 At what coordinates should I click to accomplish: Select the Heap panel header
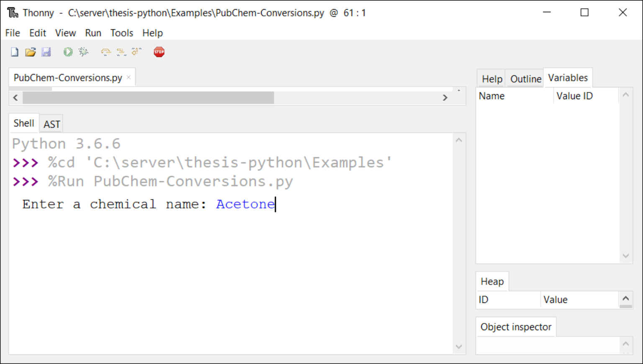pyautogui.click(x=492, y=281)
